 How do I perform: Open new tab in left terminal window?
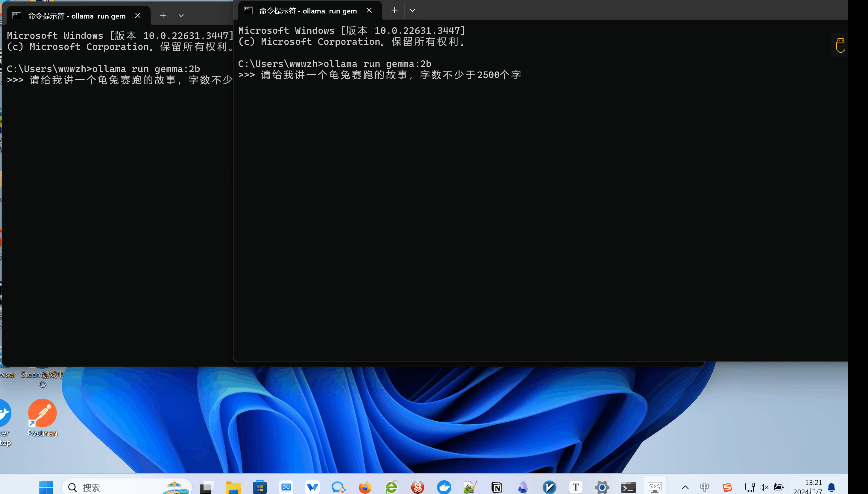tap(163, 16)
